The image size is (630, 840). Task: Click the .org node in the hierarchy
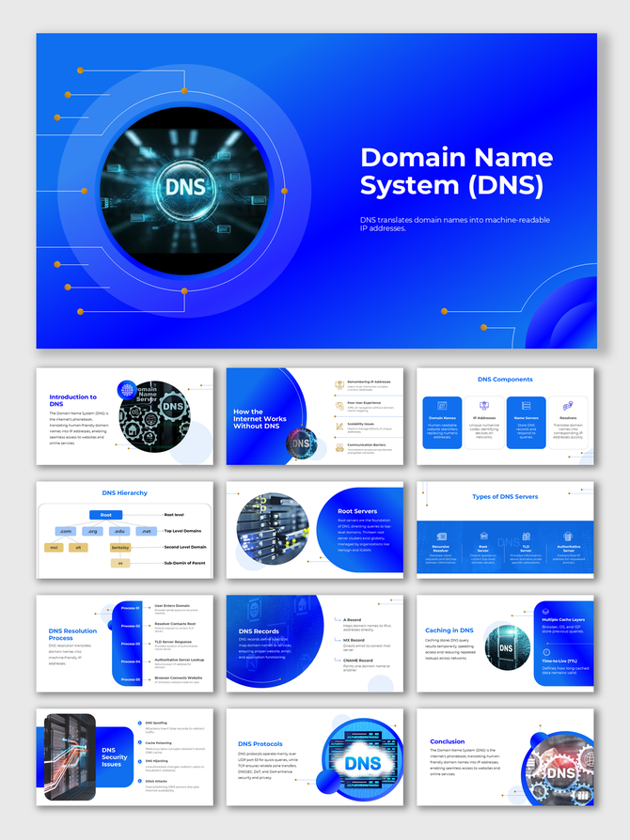point(92,532)
